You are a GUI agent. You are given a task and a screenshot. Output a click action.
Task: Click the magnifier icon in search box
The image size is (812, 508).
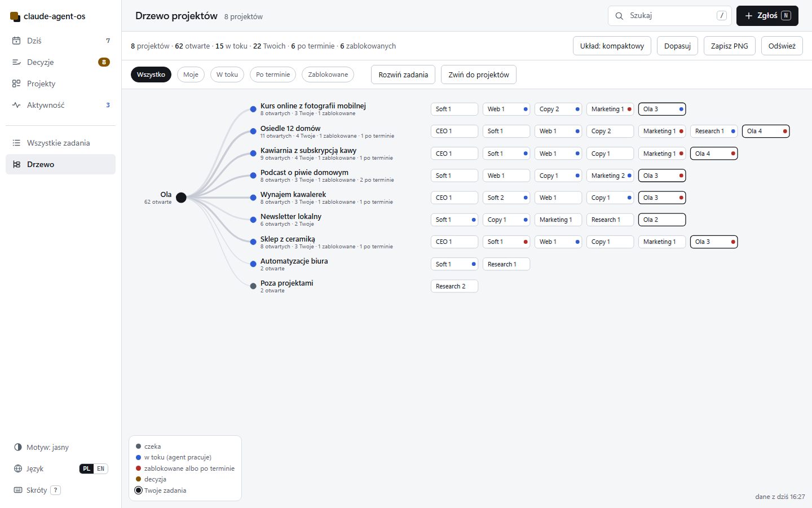[619, 16]
